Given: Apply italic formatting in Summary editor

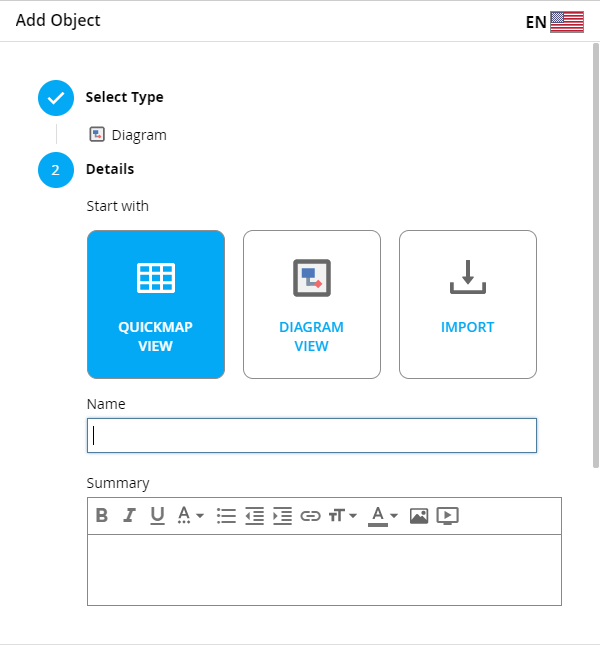Looking at the screenshot, I should point(129,516).
